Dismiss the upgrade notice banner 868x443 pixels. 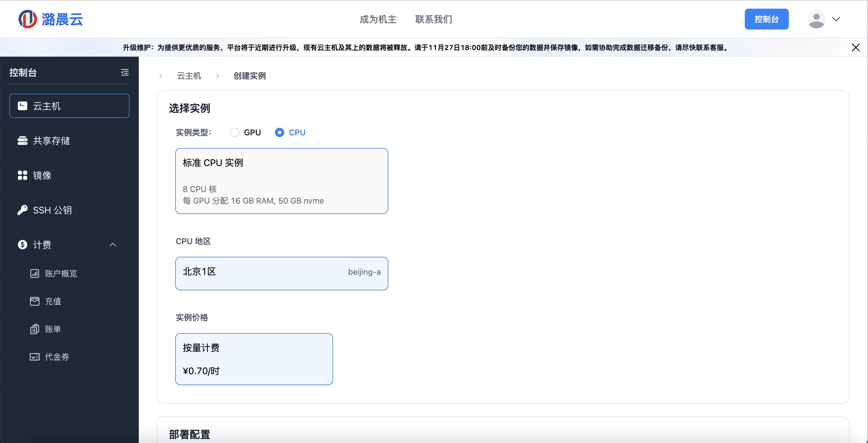pos(856,47)
